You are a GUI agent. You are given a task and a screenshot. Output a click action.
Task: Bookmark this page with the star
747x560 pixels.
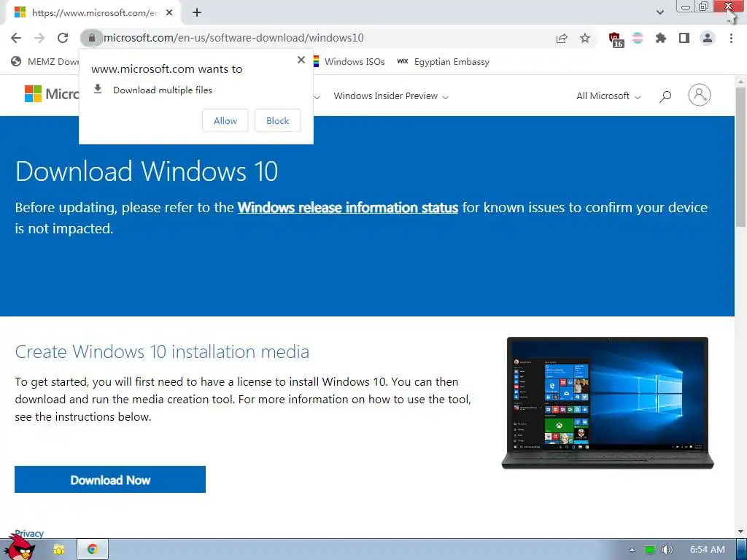point(585,38)
